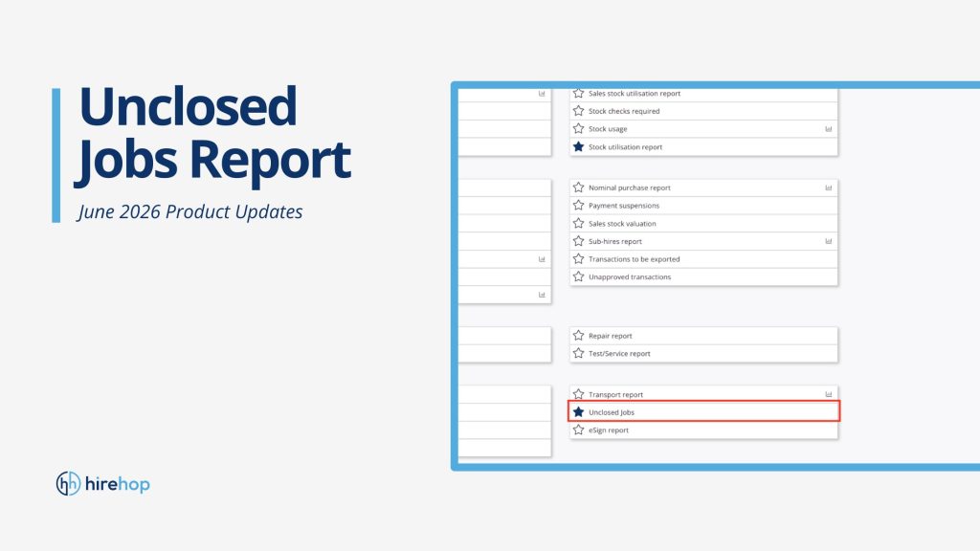
Task: Click the HireHop logo
Action: (103, 483)
